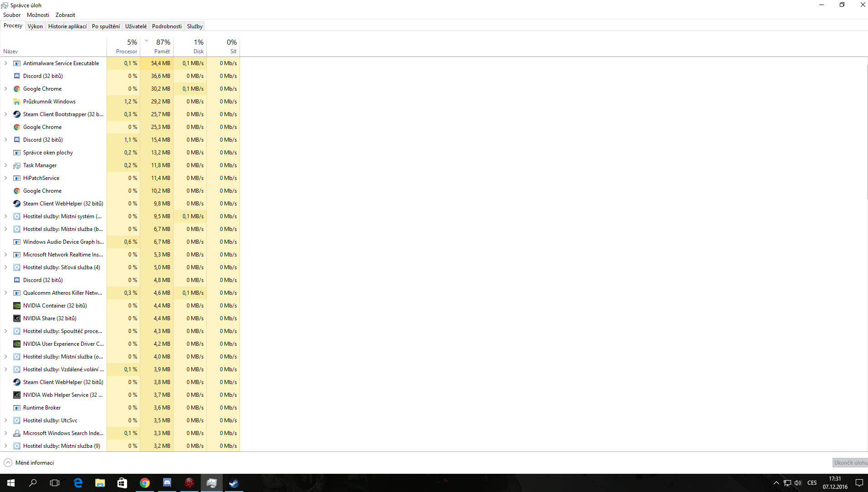The height and width of the screenshot is (492, 868).
Task: Click the NVIDIA User Experience Driver icon
Action: pos(17,344)
